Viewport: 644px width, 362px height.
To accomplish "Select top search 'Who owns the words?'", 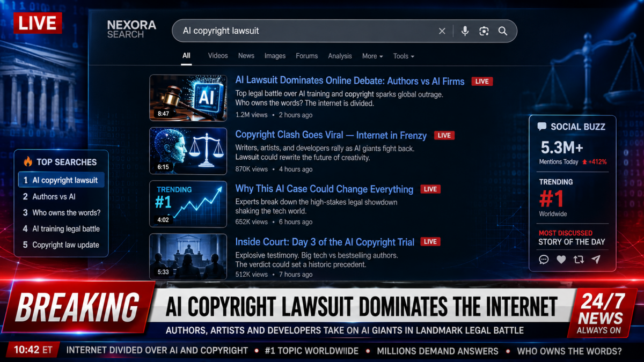I will [61, 212].
